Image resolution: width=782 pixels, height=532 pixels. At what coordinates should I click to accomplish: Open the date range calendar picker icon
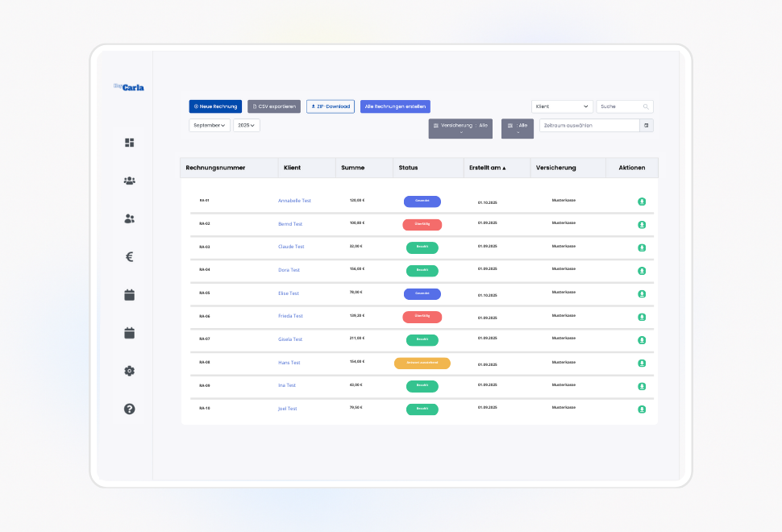tap(647, 126)
